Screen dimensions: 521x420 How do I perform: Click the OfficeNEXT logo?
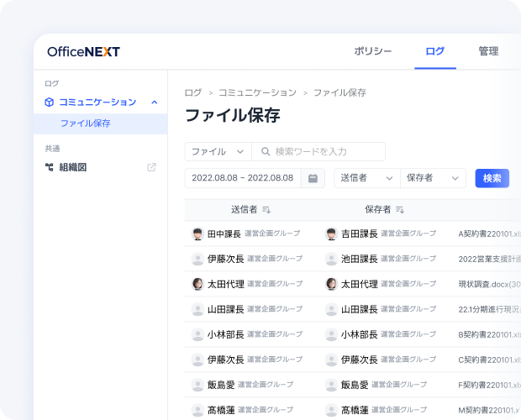coord(83,52)
